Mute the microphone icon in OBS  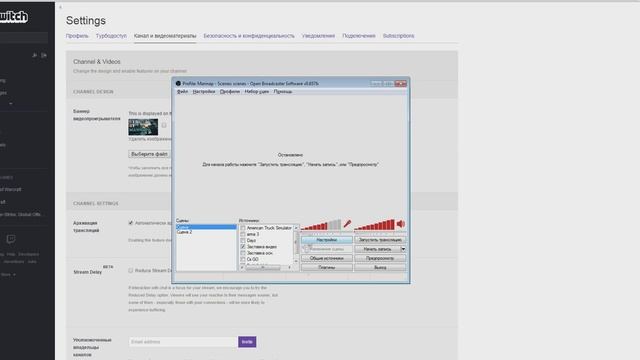click(x=347, y=224)
